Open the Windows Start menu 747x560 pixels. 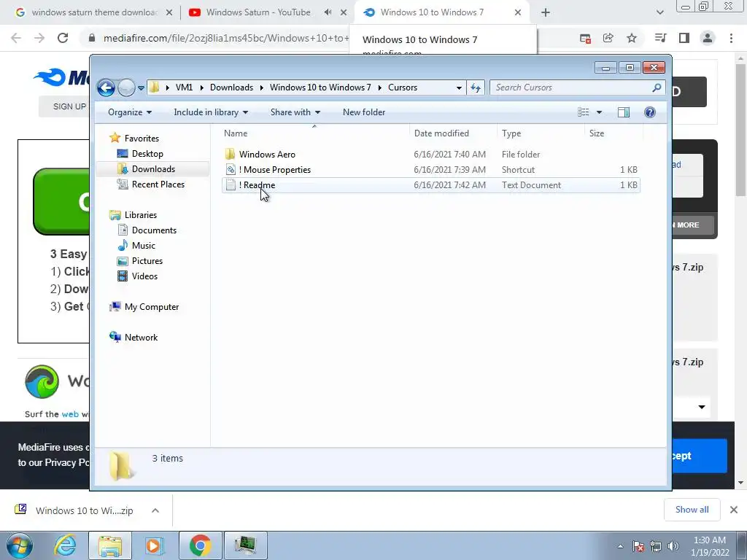pos(20,545)
